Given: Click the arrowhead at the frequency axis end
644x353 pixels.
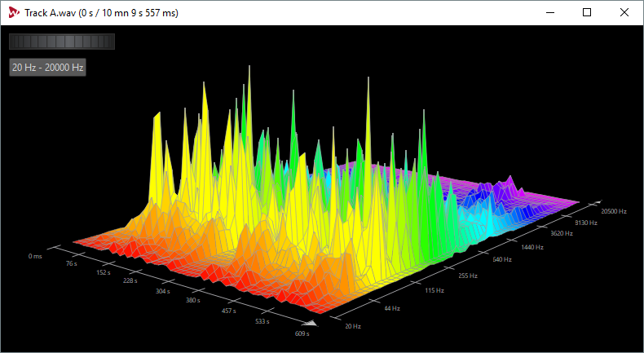Looking at the screenshot, I should click(598, 202).
